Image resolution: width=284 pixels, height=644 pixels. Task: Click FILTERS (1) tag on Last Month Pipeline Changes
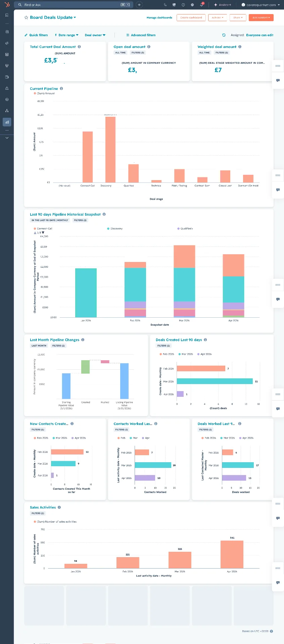[x=58, y=345]
